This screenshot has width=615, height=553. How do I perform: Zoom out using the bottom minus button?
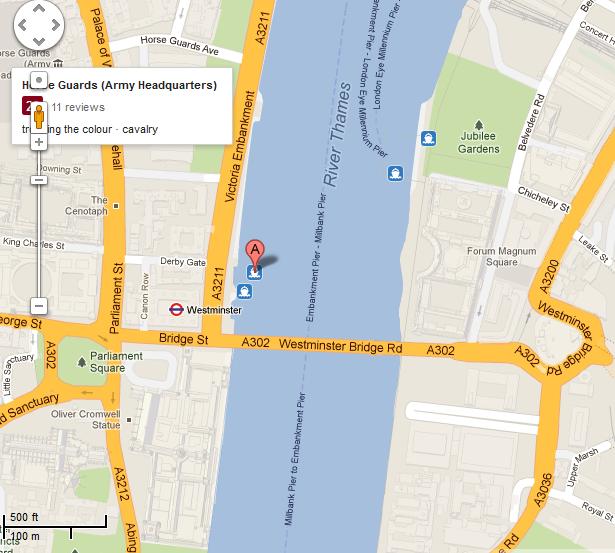[39, 306]
